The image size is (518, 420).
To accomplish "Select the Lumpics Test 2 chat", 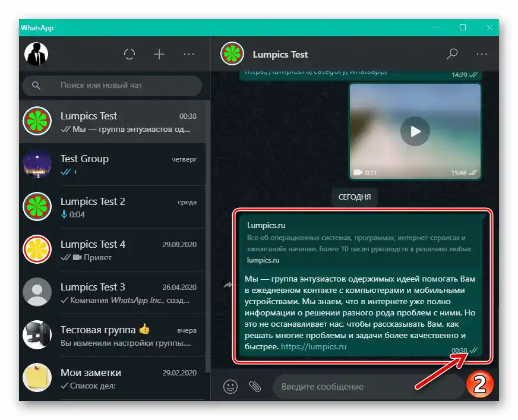I will pyautogui.click(x=112, y=207).
